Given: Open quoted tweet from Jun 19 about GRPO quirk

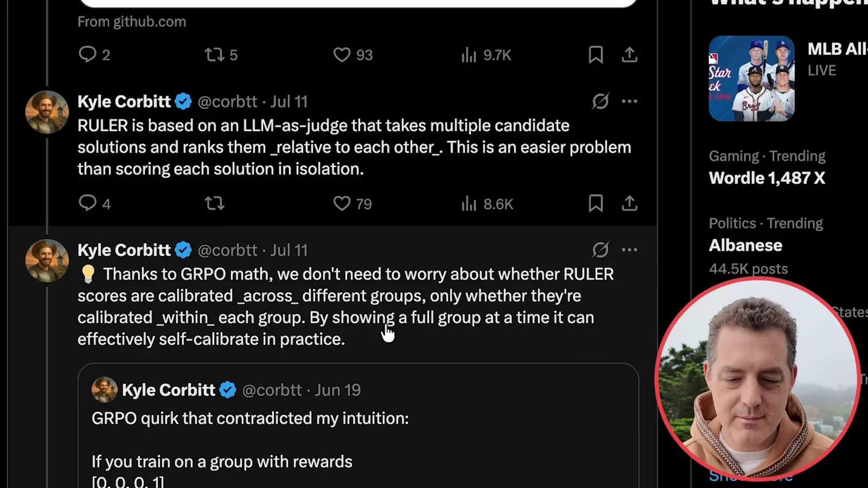Looking at the screenshot, I should [358, 426].
